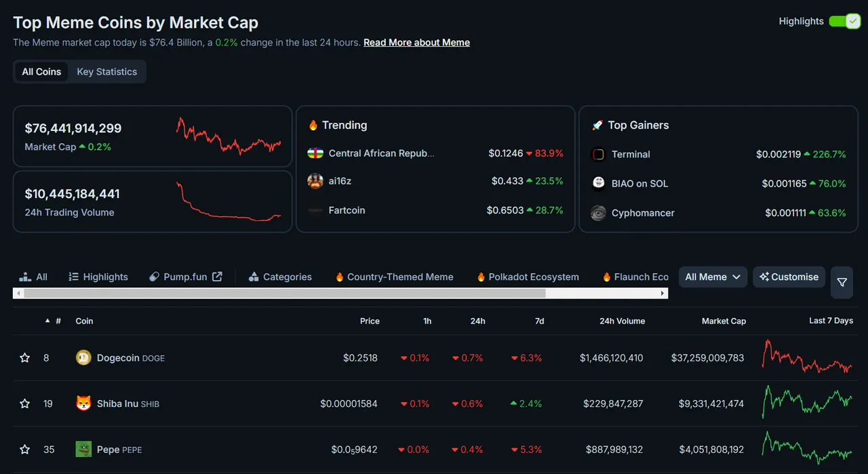Favorite Dogecoin with the star icon
The image size is (868, 474).
point(25,357)
